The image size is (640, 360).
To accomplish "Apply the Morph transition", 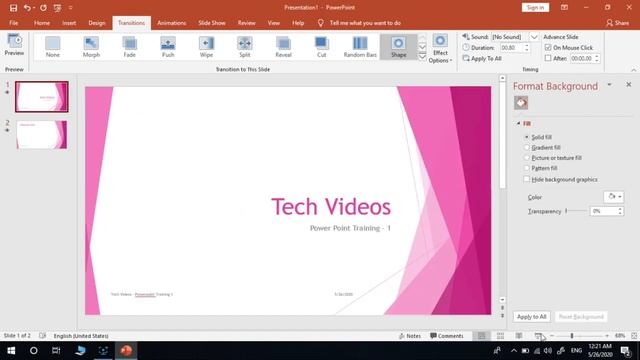I will click(91, 47).
